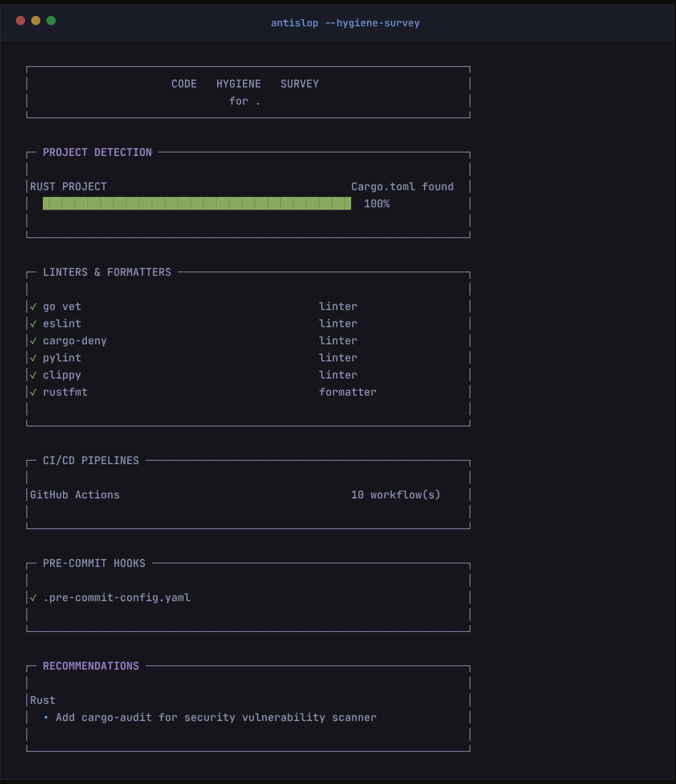Viewport: 676px width, 784px height.
Task: Select the 'eslint' tool name
Action: 62,324
